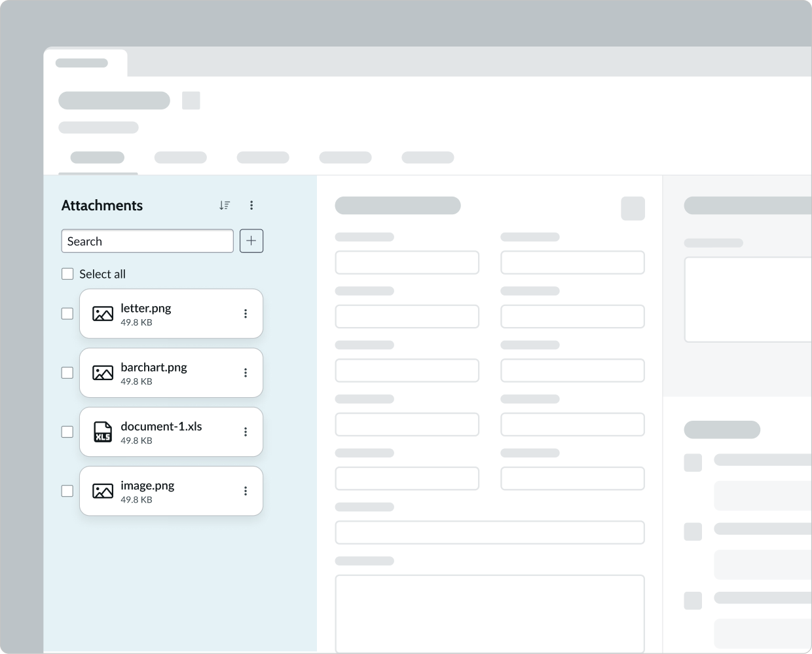Screen dimensions: 812x654
Task: Check the box next to document-1.xls
Action: click(67, 432)
